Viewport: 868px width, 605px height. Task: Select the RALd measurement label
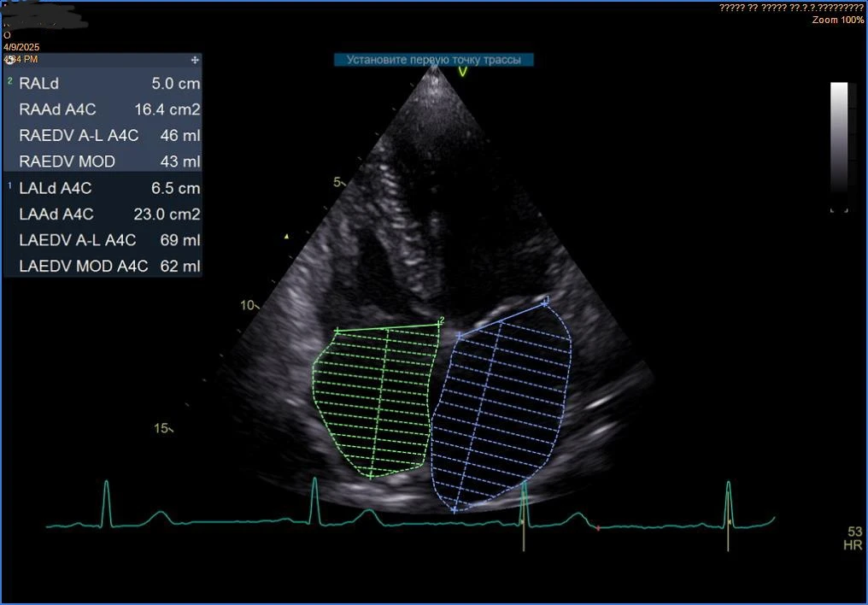[38, 84]
